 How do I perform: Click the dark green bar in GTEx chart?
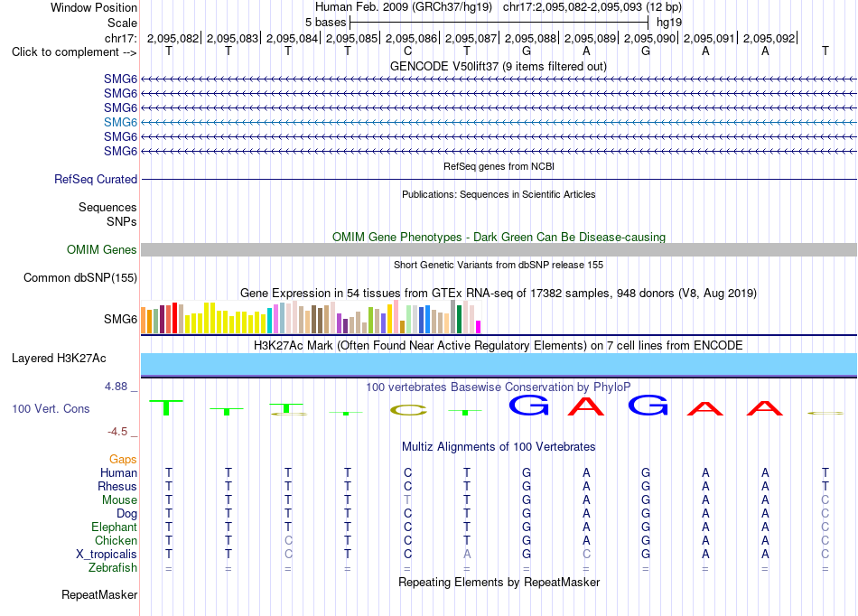pyautogui.click(x=459, y=319)
